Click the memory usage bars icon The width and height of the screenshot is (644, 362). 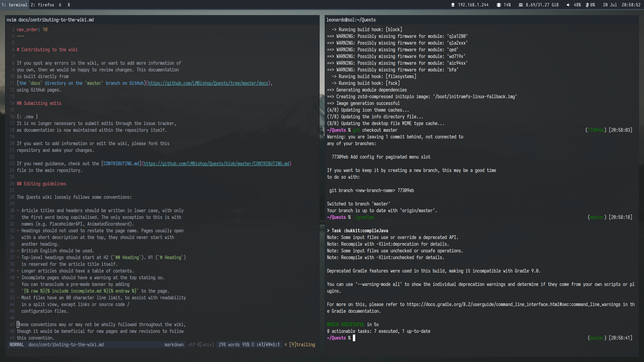(x=521, y=5)
